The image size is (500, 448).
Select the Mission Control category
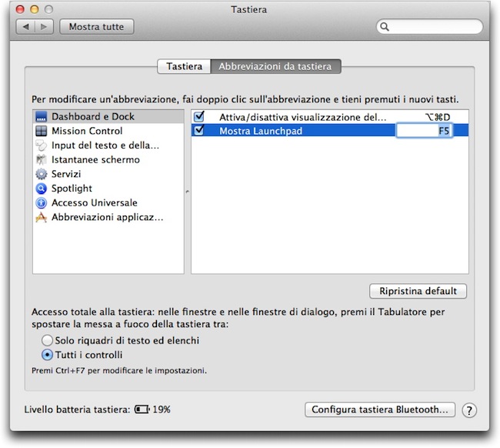point(108,131)
